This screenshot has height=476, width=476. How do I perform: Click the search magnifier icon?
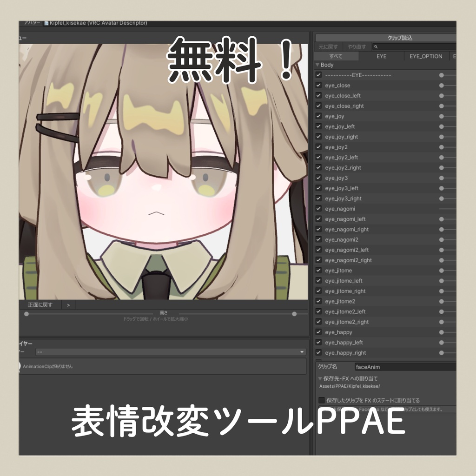click(x=376, y=47)
